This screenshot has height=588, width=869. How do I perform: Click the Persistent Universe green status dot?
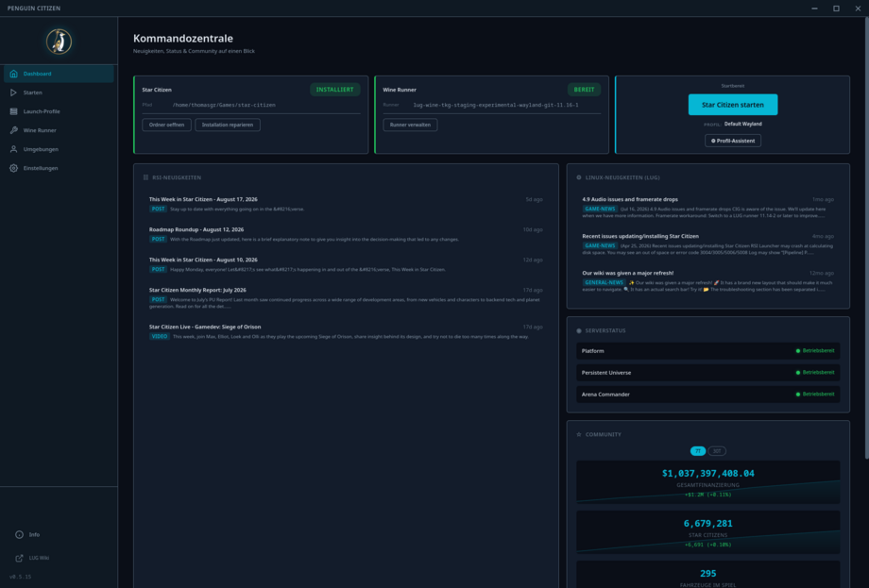point(798,373)
